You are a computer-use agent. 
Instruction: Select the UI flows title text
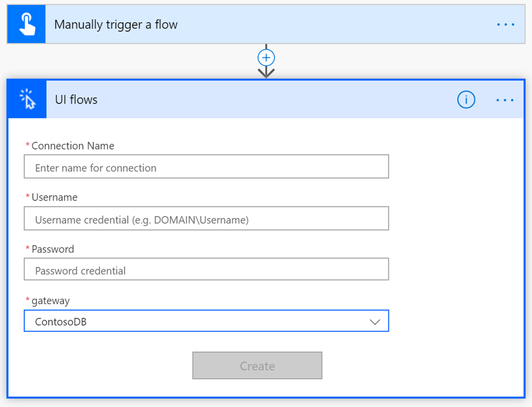tap(76, 100)
